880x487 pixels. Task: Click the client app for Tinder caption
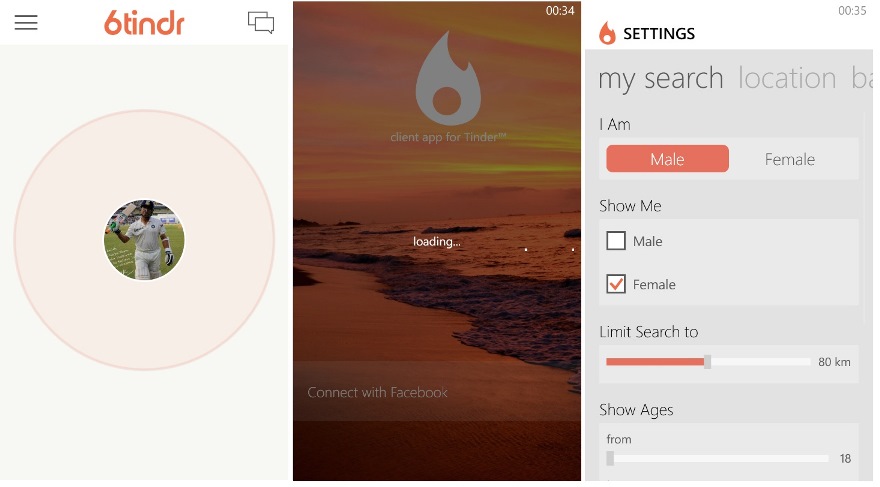[448, 137]
